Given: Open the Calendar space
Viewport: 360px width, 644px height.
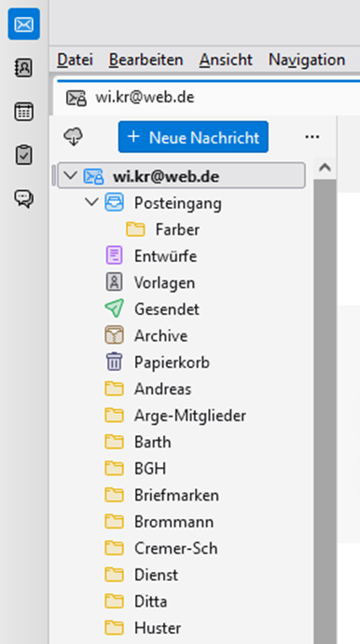Looking at the screenshot, I should (24, 111).
